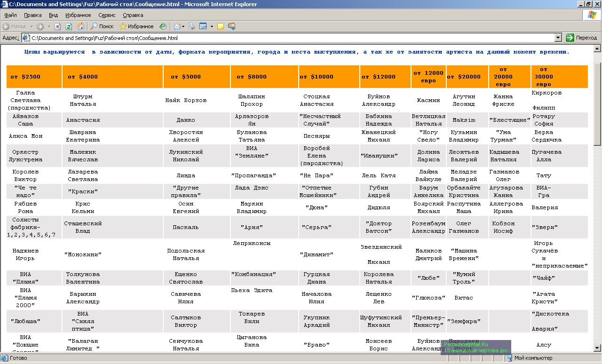602x364 pixels.
Task: Open the Файл menu
Action: coord(10,15)
